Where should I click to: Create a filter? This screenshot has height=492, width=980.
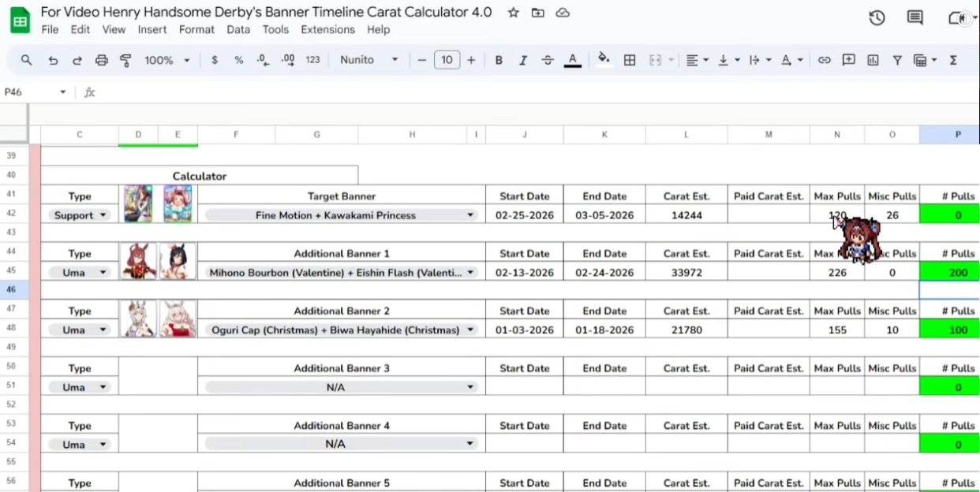point(897,60)
